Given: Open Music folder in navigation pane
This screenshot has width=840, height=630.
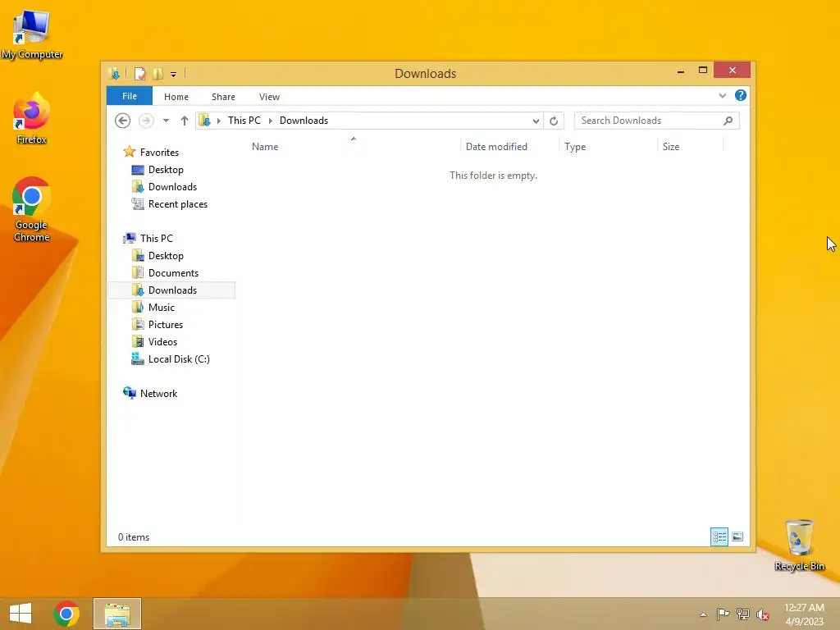Looking at the screenshot, I should click(162, 308).
